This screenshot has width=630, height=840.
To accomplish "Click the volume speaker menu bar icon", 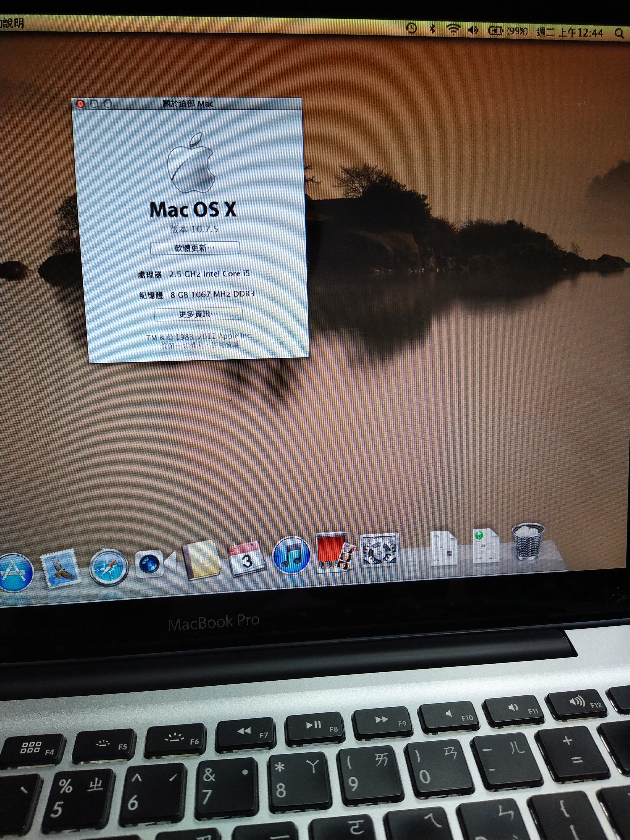I will pyautogui.click(x=473, y=30).
